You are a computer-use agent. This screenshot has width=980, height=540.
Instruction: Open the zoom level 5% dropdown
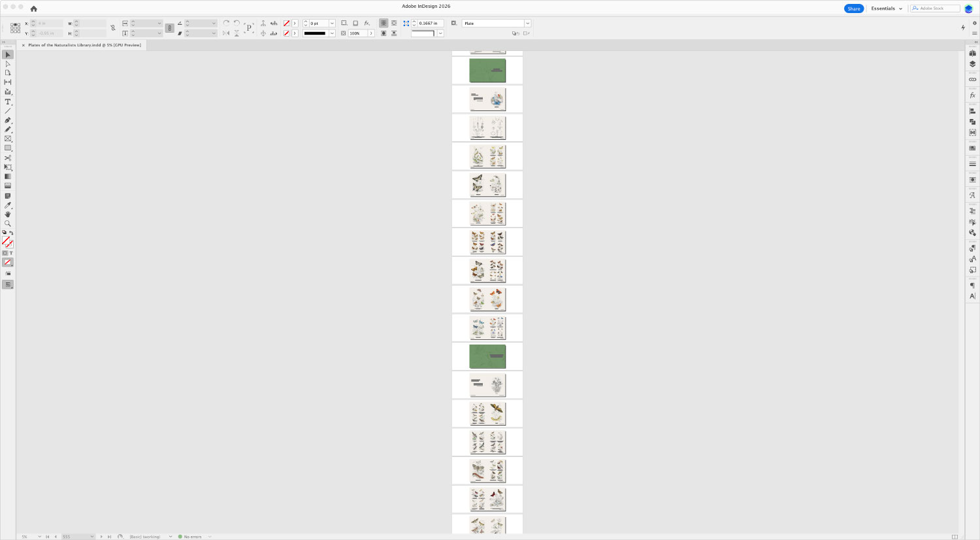39,537
